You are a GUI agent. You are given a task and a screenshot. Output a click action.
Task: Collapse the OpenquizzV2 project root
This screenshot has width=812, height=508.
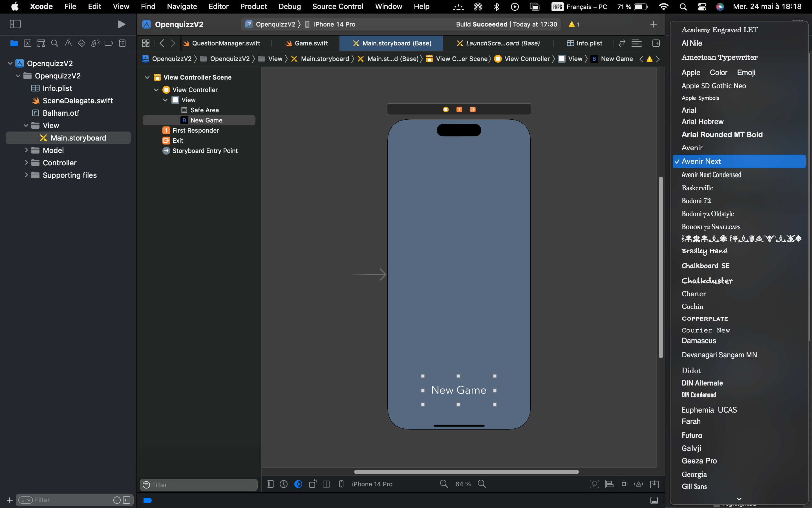10,63
